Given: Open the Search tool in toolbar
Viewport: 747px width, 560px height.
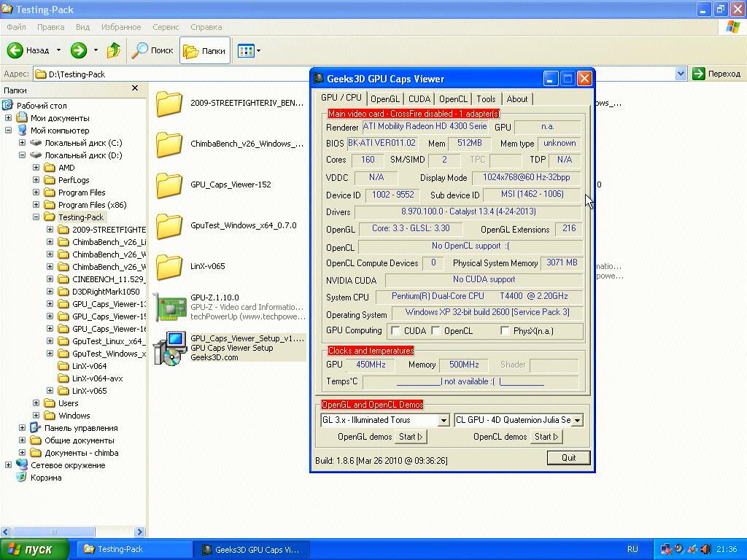Looking at the screenshot, I should tap(152, 50).
